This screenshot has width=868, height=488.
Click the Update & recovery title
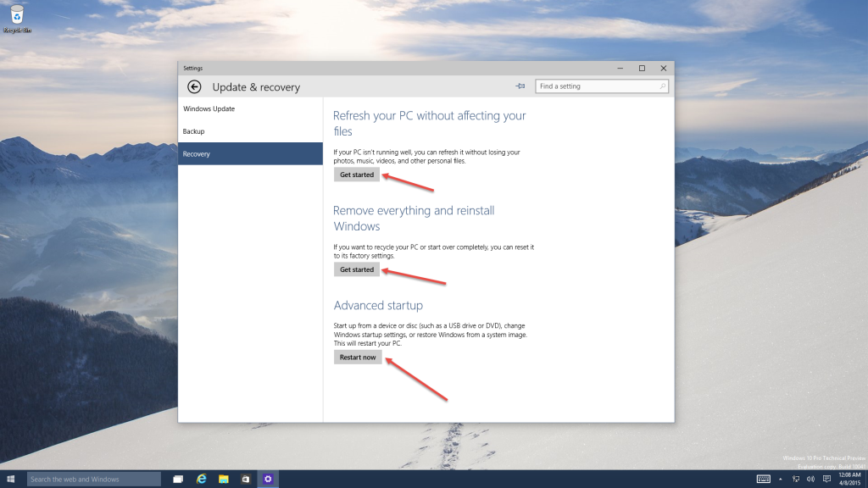pos(256,87)
